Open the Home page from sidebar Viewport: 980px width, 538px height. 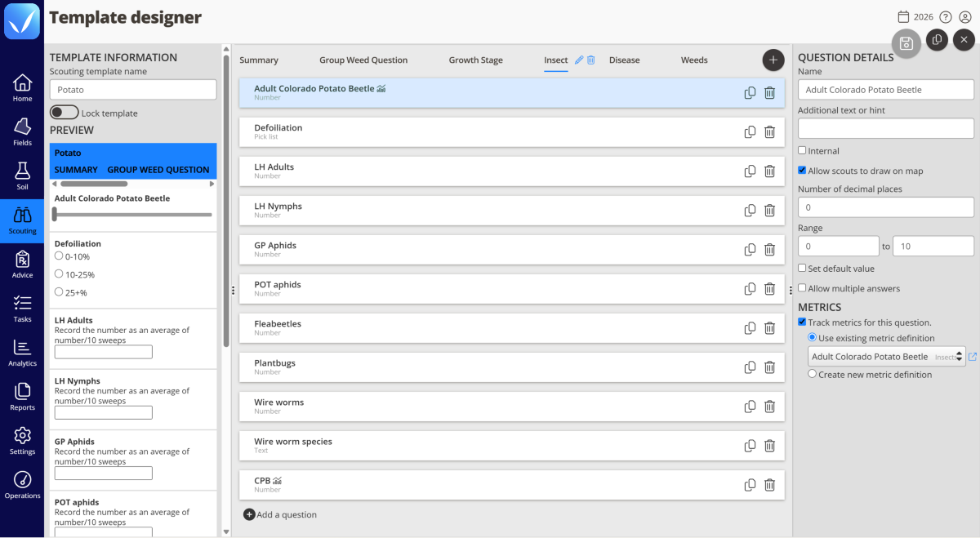pyautogui.click(x=22, y=88)
